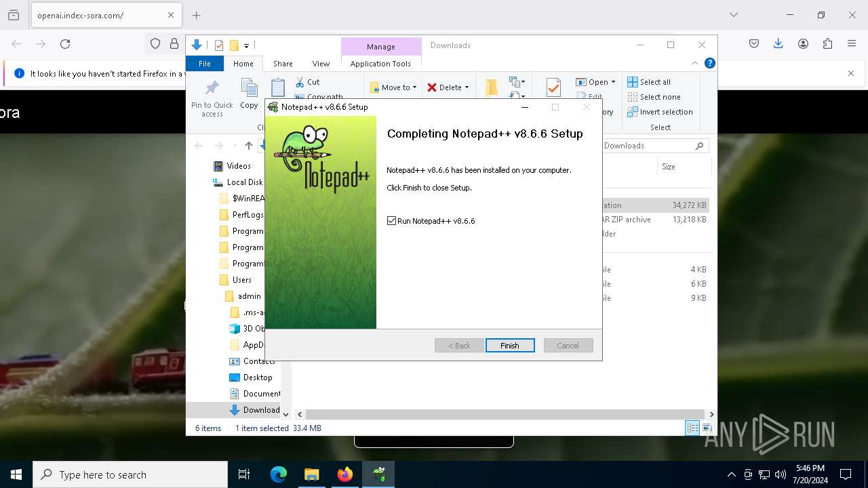
Task: Select Desktop in navigation tree
Action: pos(251,378)
